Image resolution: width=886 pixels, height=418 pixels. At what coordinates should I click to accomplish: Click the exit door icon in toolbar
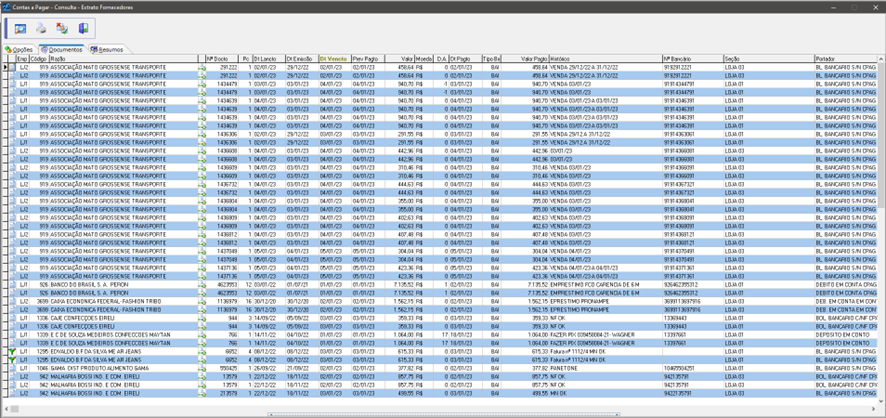pyautogui.click(x=83, y=29)
